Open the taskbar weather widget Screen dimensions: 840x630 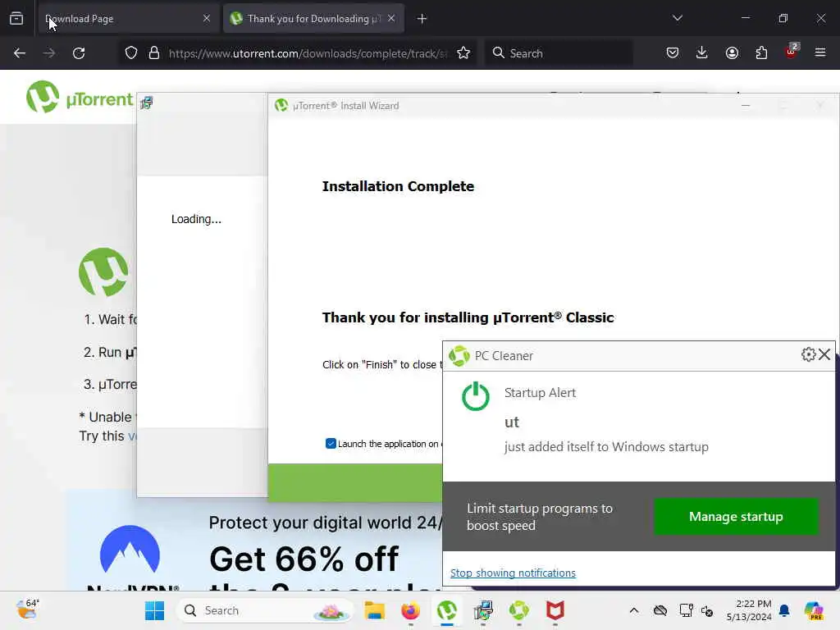pyautogui.click(x=27, y=609)
